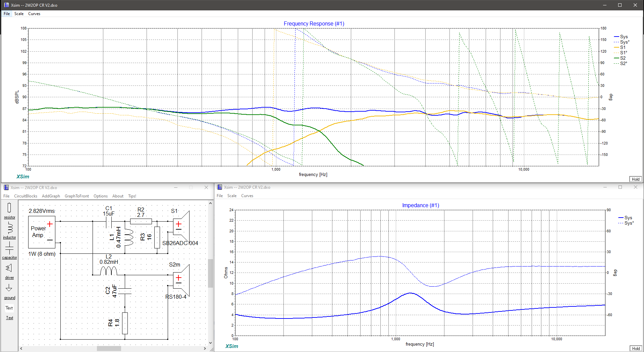The width and height of the screenshot is (644, 352).
Task: Open Tips! menu in schematic window
Action: 132,196
